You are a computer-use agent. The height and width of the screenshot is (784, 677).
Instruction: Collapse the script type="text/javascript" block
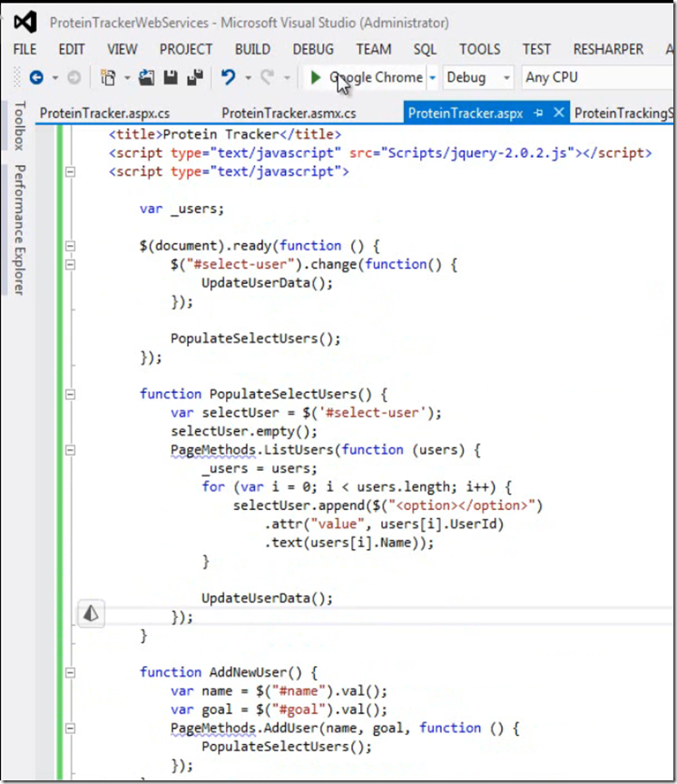click(x=71, y=171)
